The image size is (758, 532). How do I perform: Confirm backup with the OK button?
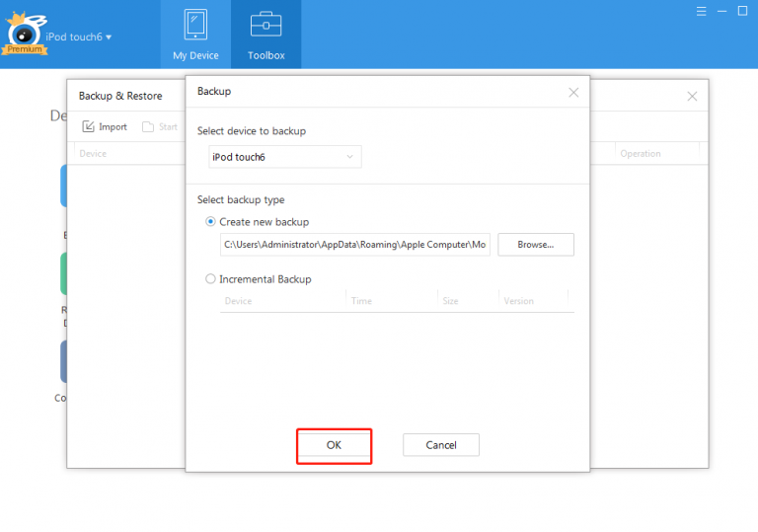tap(334, 445)
